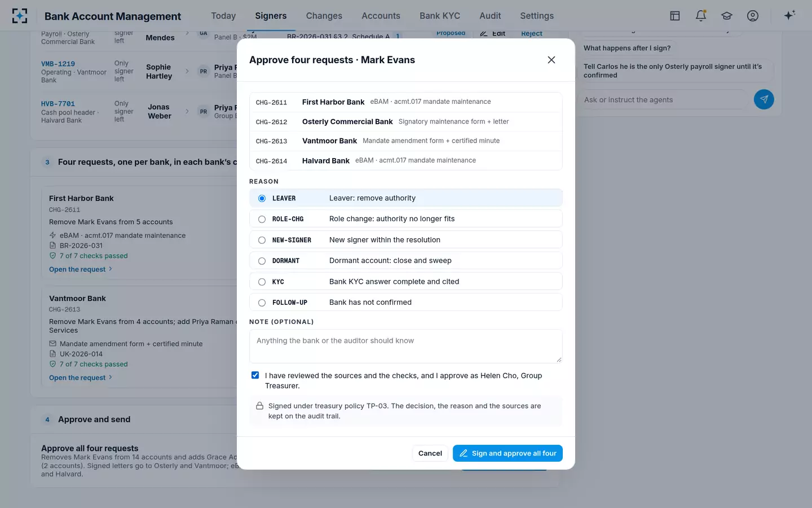The width and height of the screenshot is (812, 508).
Task: Select the ROLE-CHG reason radio button
Action: (262, 219)
